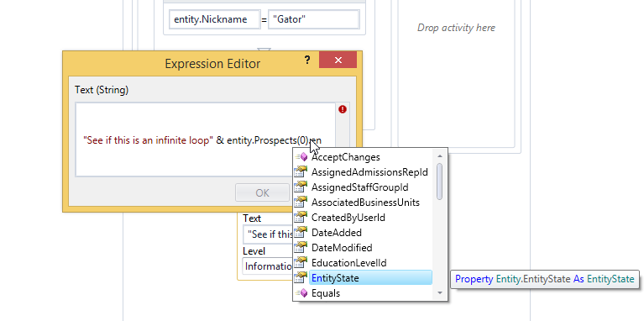Click inside the expression text box
Viewport: 644px width, 321px height.
[x=206, y=139]
